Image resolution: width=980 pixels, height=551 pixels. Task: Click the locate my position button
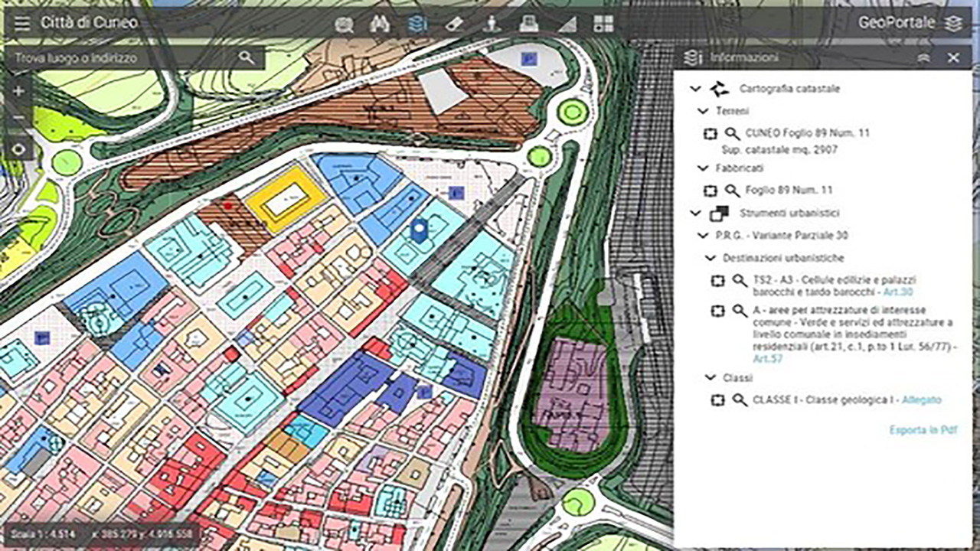(19, 149)
